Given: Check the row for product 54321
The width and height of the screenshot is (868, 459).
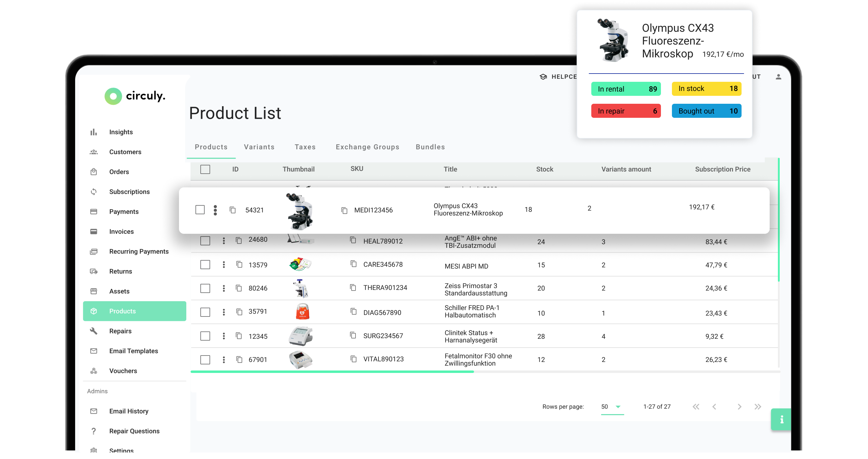Looking at the screenshot, I should point(200,209).
